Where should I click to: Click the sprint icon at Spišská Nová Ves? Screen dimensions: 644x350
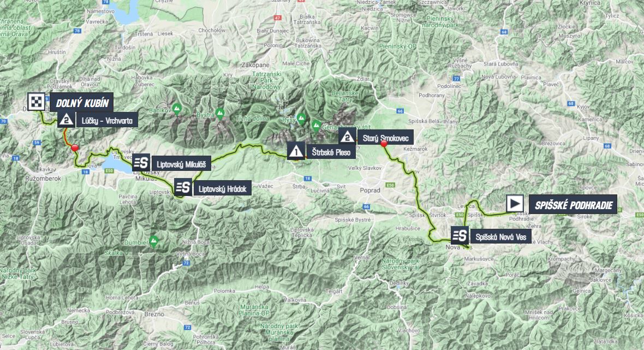tap(460, 235)
